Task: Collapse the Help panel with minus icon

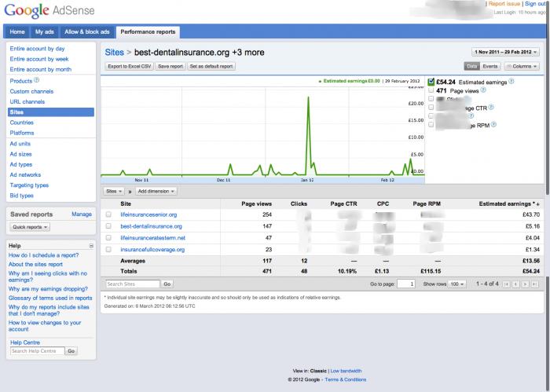Action: 91,246
